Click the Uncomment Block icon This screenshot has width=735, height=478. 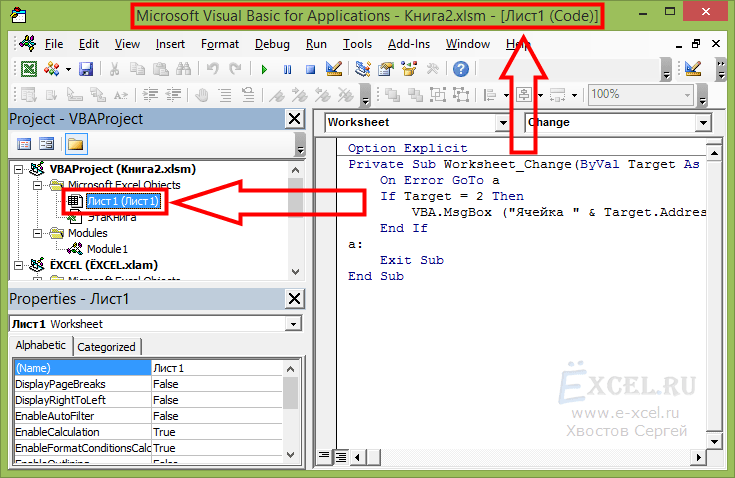click(x=248, y=95)
